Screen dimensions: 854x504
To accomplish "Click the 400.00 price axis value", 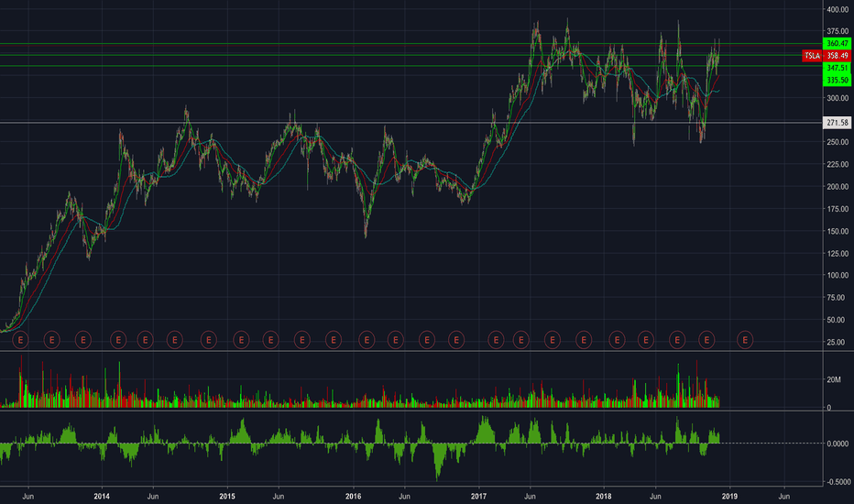I will click(838, 9).
